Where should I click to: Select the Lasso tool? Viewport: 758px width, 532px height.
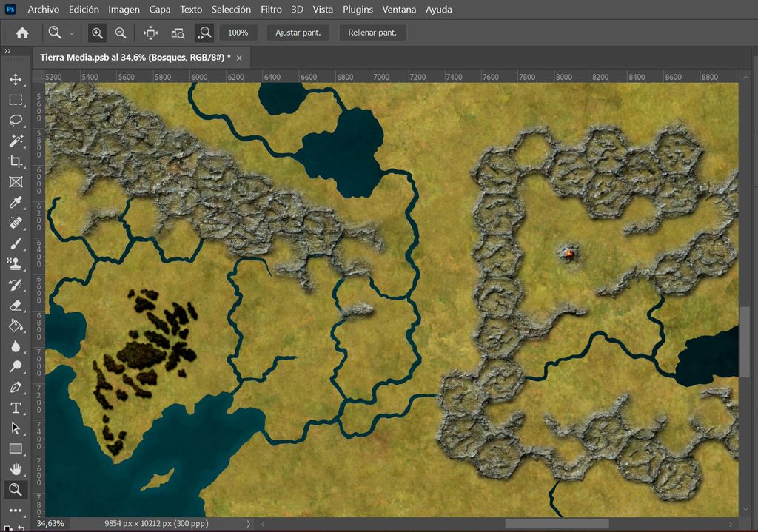(x=16, y=121)
